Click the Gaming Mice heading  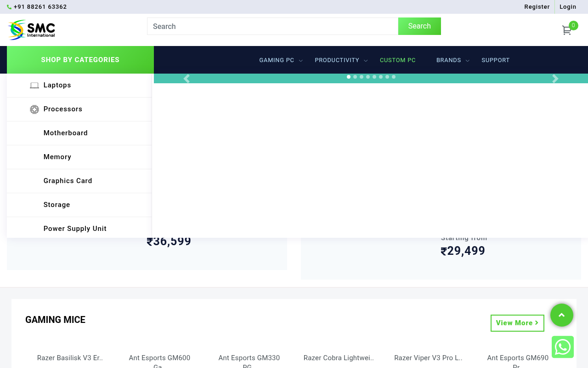[55, 320]
